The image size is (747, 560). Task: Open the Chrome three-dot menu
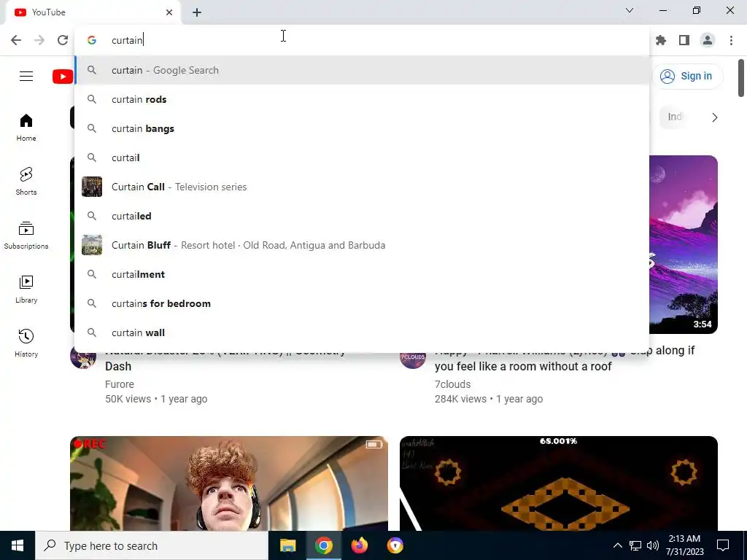click(731, 40)
